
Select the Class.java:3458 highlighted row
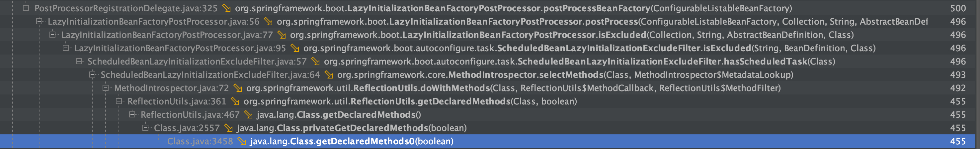coord(490,141)
